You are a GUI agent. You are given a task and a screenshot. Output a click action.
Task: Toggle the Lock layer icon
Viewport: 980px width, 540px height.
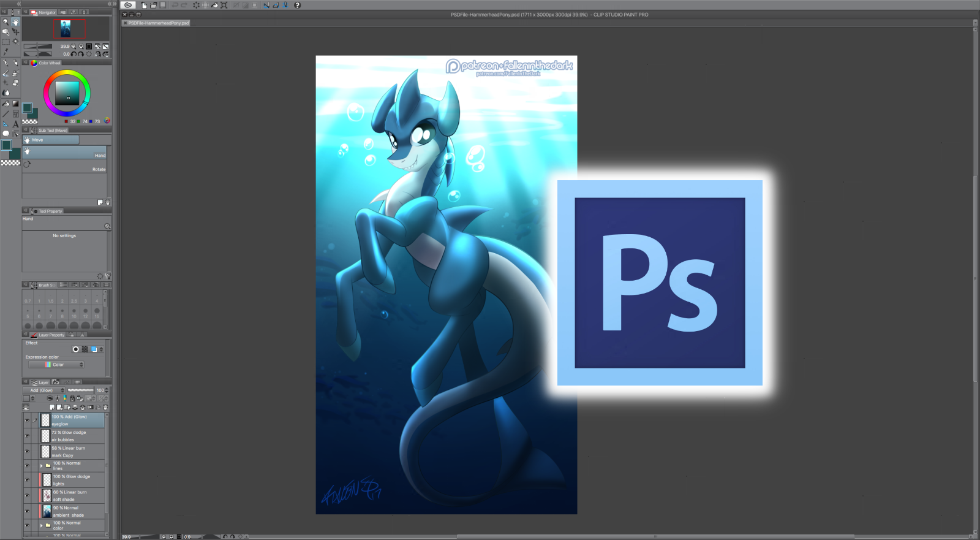[x=72, y=398]
